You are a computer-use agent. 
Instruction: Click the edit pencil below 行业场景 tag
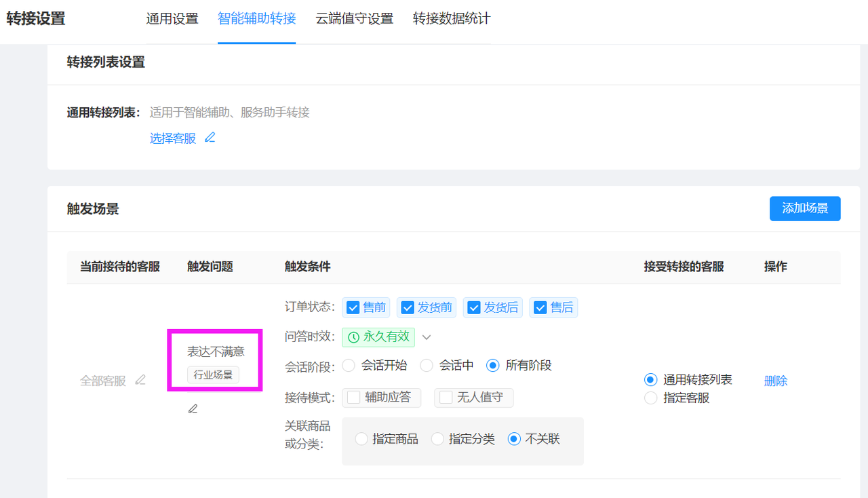coord(193,408)
